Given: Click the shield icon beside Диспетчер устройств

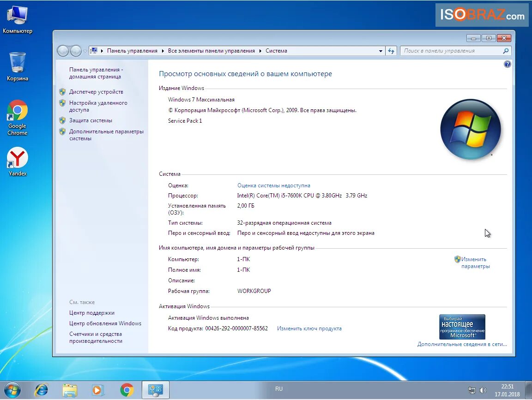Looking at the screenshot, I should (x=62, y=91).
